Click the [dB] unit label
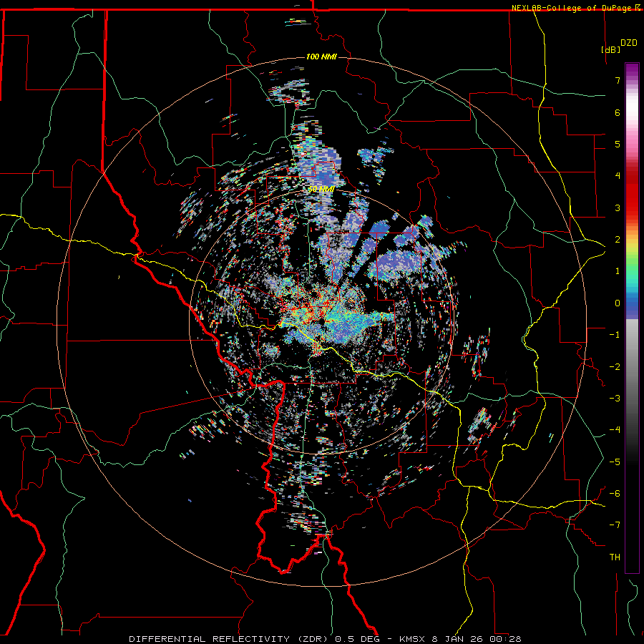Viewport: 644px width, 644px height. click(x=611, y=49)
